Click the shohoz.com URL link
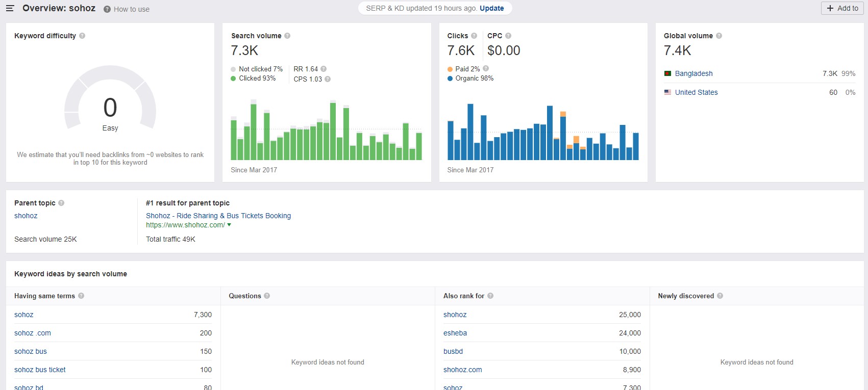This screenshot has height=390, width=868. [185, 225]
